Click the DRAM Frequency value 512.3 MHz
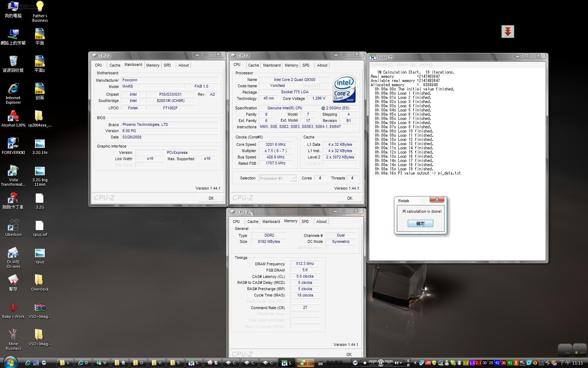 [x=305, y=264]
